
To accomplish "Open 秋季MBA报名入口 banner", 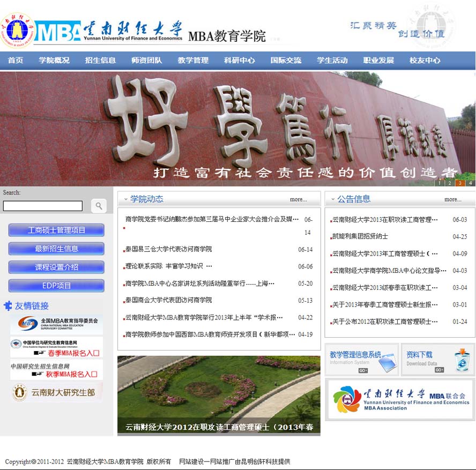I will tap(56, 370).
